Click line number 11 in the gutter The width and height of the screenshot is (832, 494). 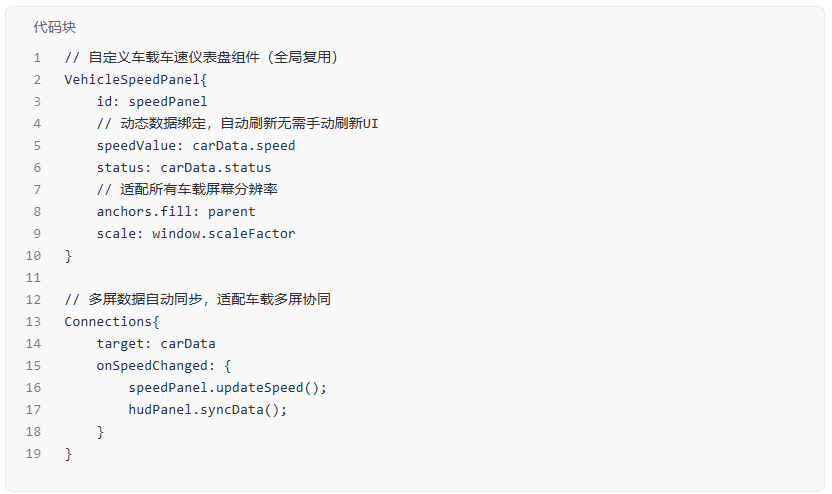(x=33, y=278)
